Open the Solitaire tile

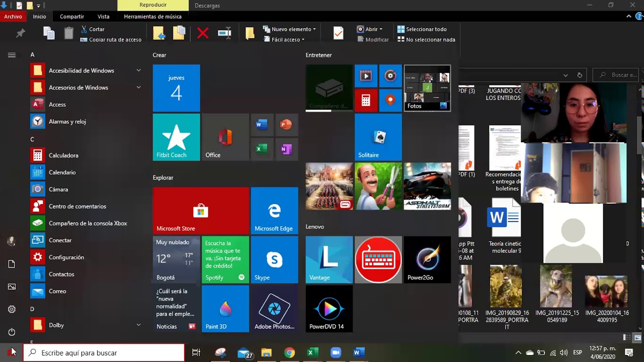tap(378, 137)
